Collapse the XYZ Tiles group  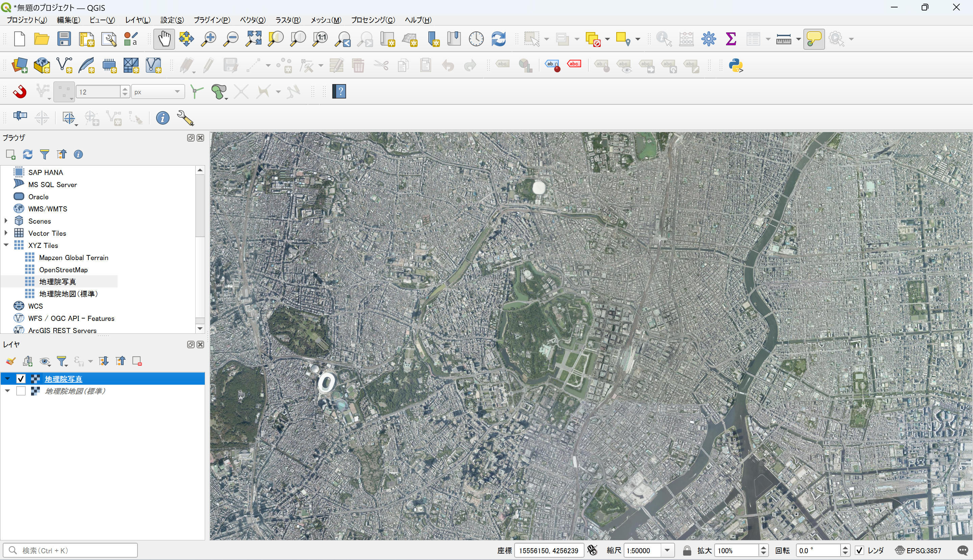coord(6,245)
